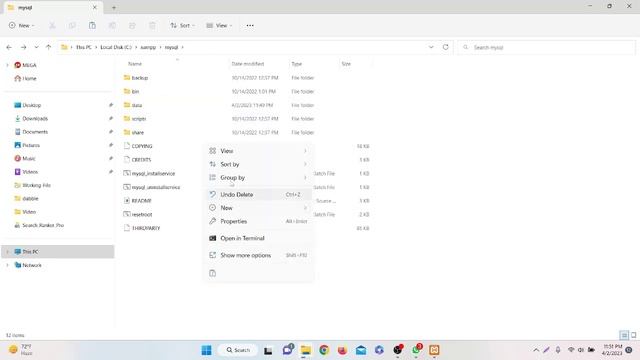Click the taskbar Search box
This screenshot has height=360, width=640.
click(238, 350)
